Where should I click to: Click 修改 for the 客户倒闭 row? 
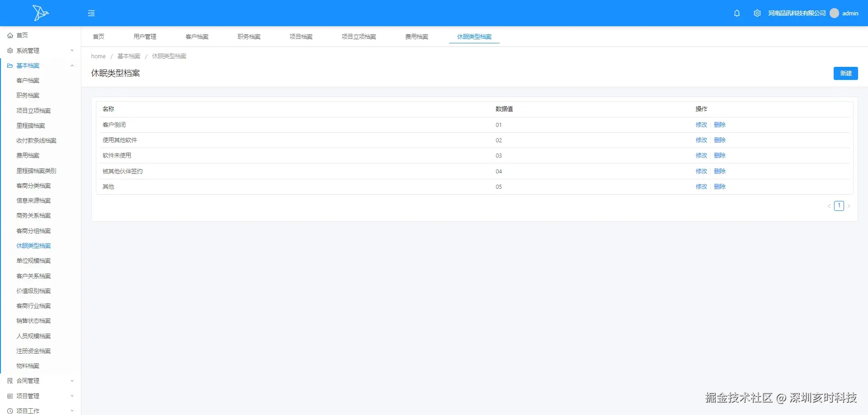pos(701,125)
